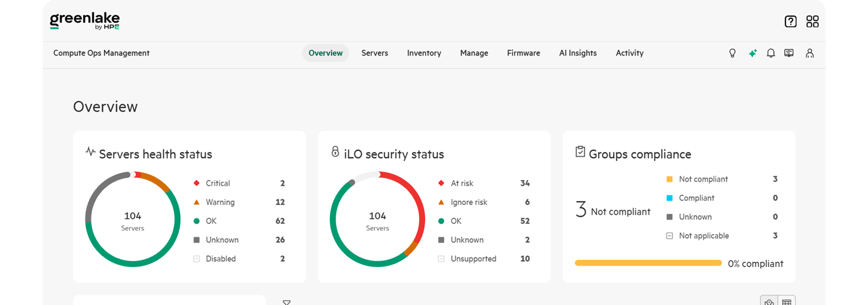Viewport: 868px width, 305px height.
Task: Click the 0% compliant text
Action: (756, 264)
